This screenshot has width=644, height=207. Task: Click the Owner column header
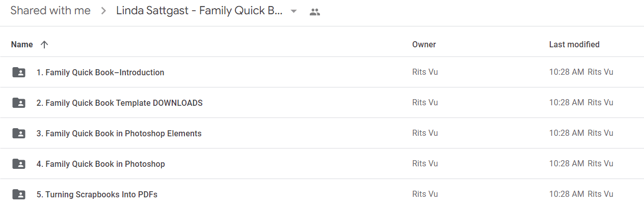pos(424,44)
